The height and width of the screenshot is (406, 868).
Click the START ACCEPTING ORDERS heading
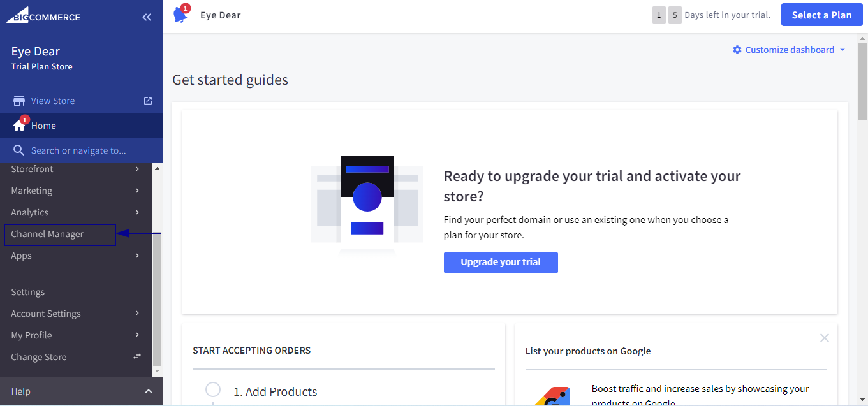(252, 350)
